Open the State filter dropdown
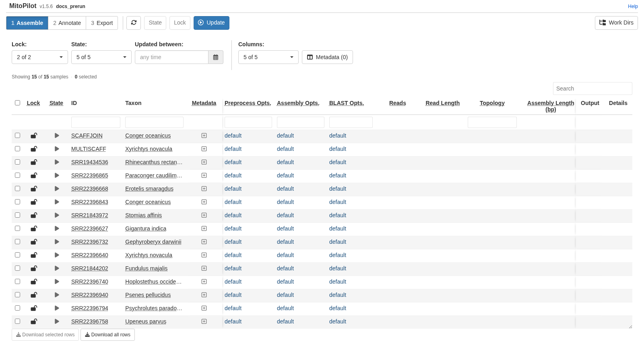The width and height of the screenshot is (644, 350). [x=101, y=57]
